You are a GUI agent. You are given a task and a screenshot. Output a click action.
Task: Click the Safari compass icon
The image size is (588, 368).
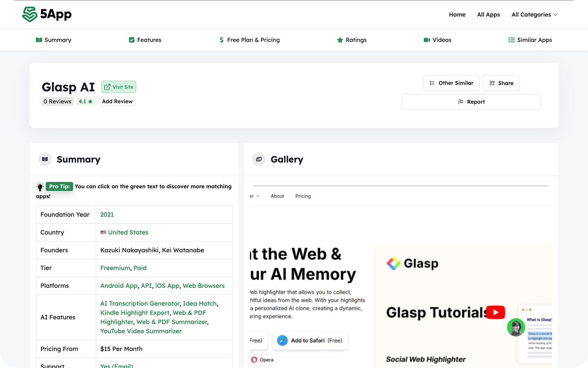pos(282,340)
